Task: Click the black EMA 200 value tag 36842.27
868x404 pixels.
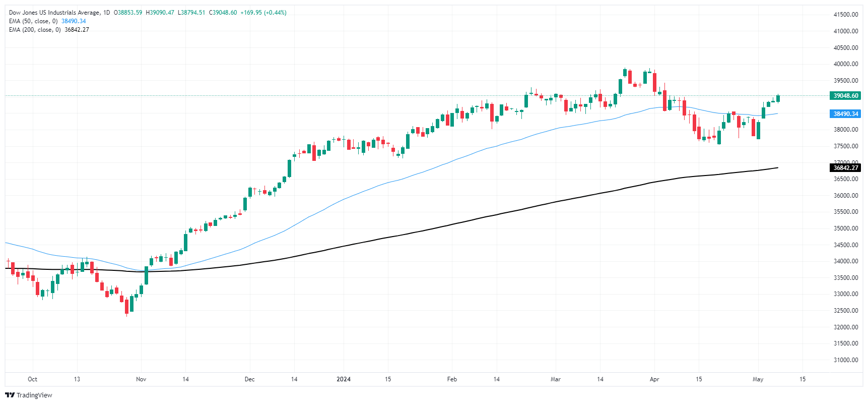Action: coord(845,168)
